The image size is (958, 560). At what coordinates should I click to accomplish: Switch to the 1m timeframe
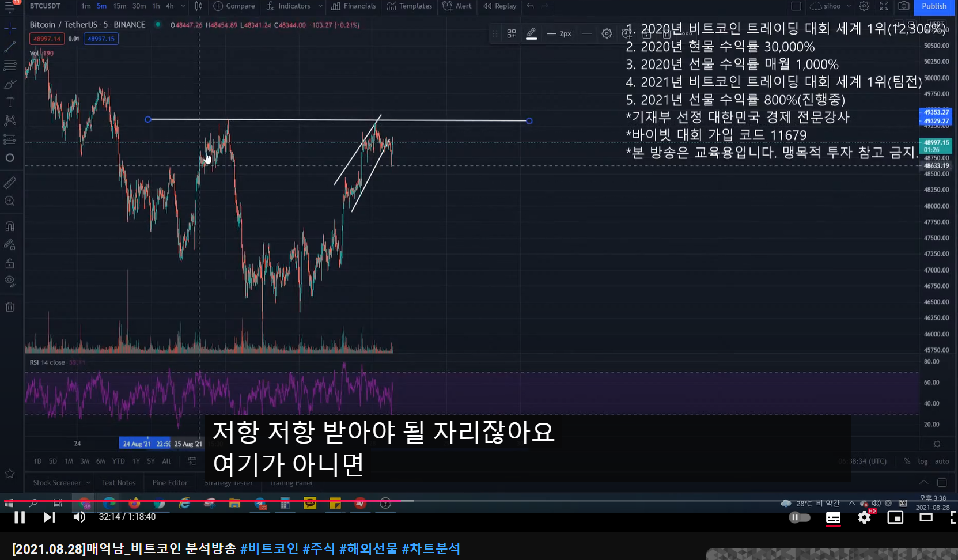86,6
